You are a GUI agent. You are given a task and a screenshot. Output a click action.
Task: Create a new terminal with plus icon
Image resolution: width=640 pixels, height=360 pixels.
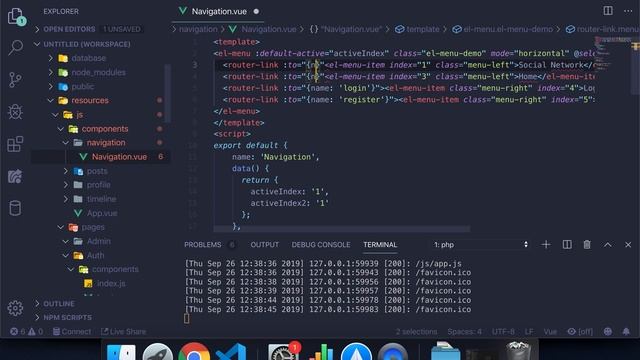[546, 244]
